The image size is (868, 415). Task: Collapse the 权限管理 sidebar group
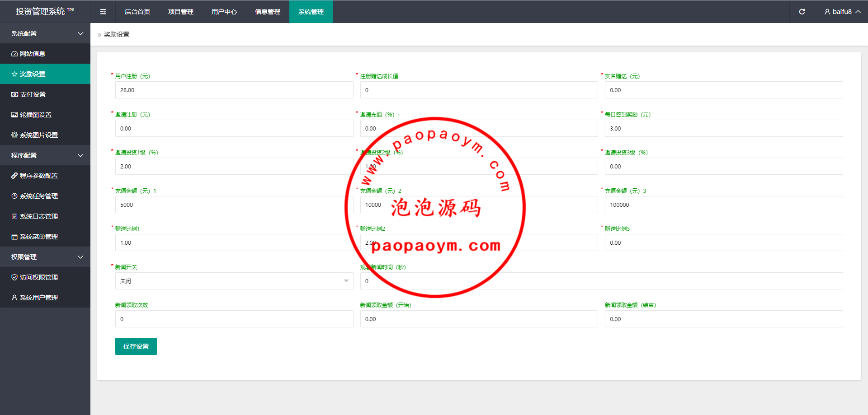click(x=45, y=257)
